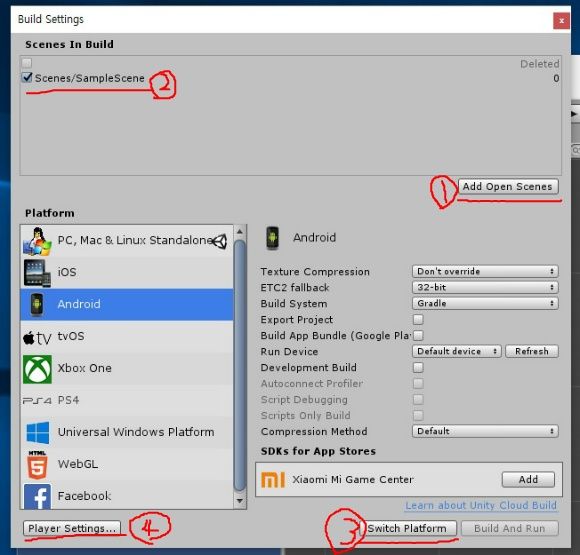Click the Switch Platform button
The image size is (580, 555).
click(408, 528)
